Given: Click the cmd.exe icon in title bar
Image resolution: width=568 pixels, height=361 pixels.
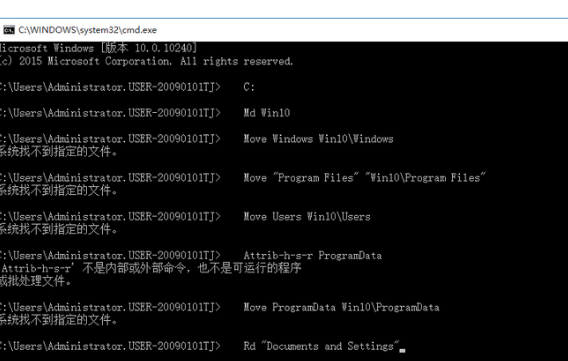Looking at the screenshot, I should click(x=9, y=30).
